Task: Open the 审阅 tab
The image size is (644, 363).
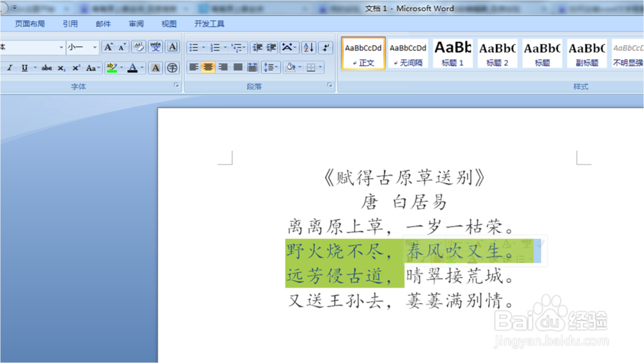Action: (137, 24)
